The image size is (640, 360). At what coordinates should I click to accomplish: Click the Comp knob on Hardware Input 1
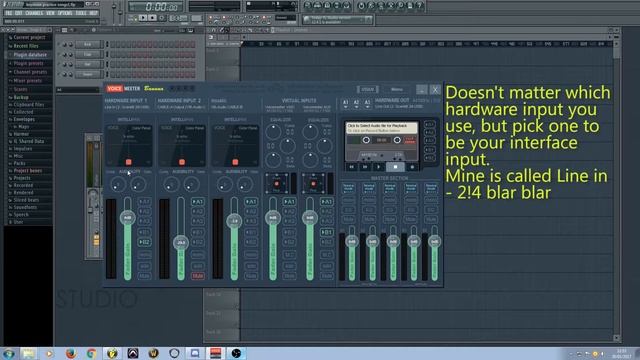click(118, 185)
